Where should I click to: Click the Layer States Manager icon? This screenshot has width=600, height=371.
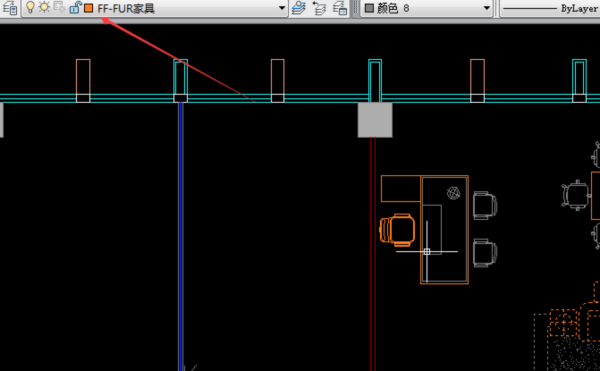pos(340,8)
